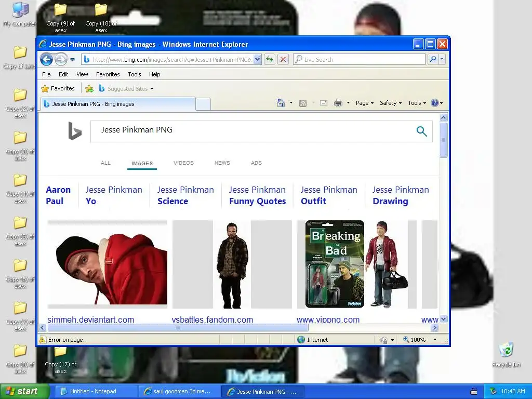Click the Read Mail icon
The height and width of the screenshot is (399, 532).
click(x=324, y=103)
